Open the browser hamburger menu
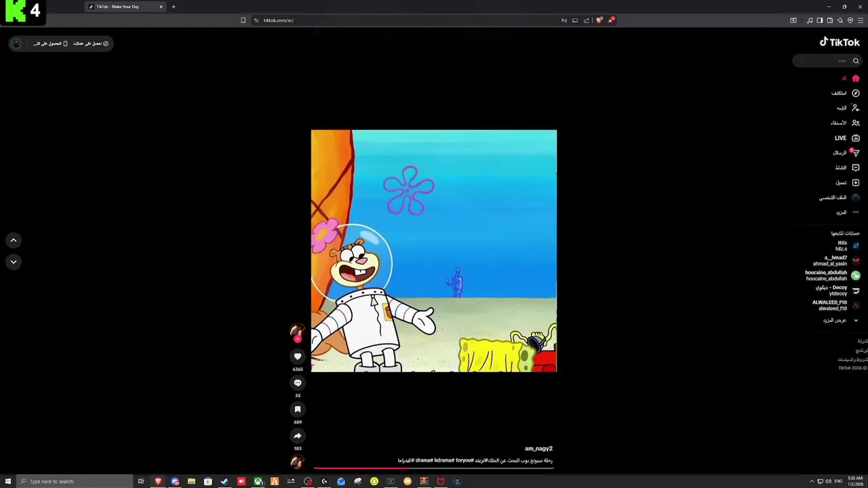The height and width of the screenshot is (488, 868). [x=861, y=20]
